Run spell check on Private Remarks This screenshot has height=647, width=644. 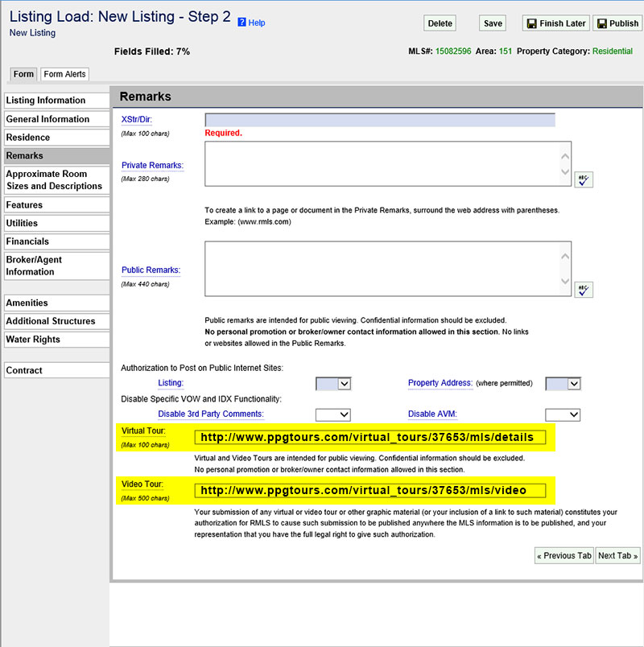[x=584, y=179]
